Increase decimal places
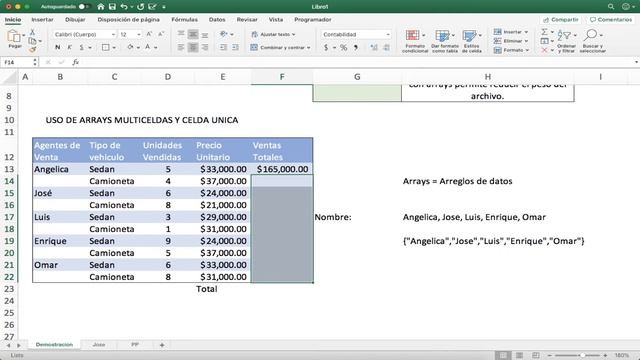Screen dimensions: 640x360 (374, 47)
